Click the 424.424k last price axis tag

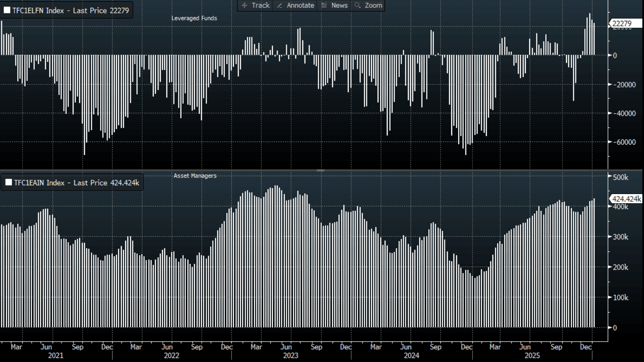click(626, 199)
